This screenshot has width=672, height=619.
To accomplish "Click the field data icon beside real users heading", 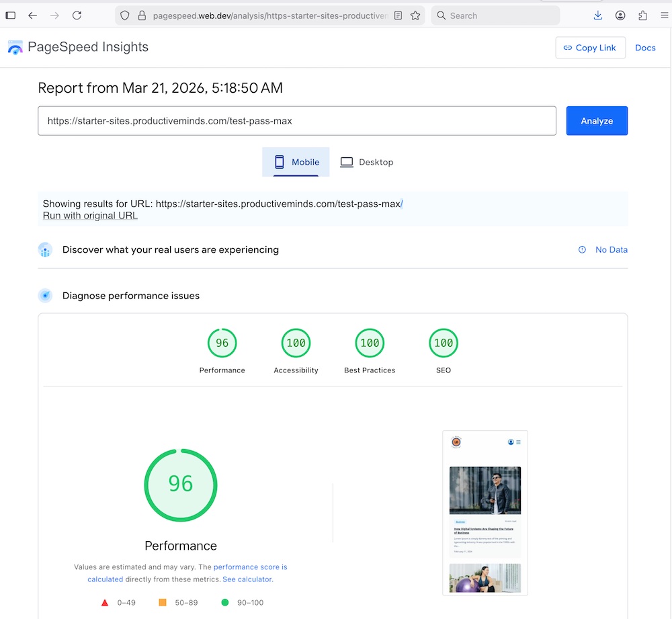I will click(x=45, y=249).
